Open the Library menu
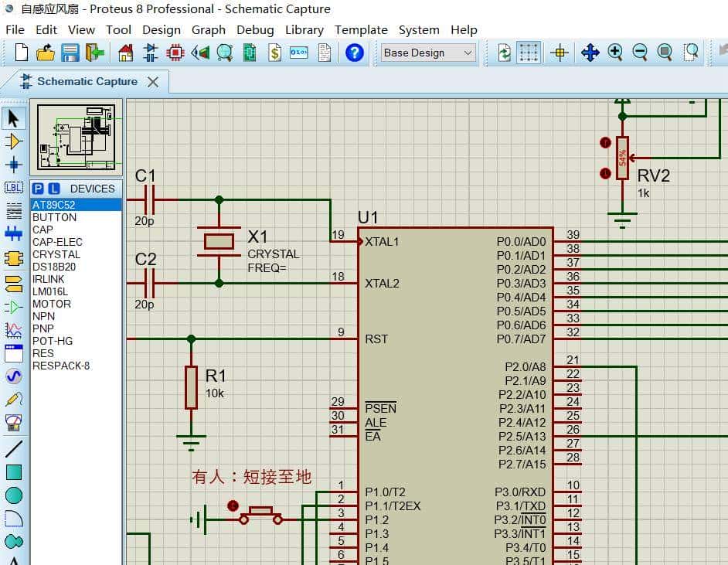 pyautogui.click(x=304, y=29)
